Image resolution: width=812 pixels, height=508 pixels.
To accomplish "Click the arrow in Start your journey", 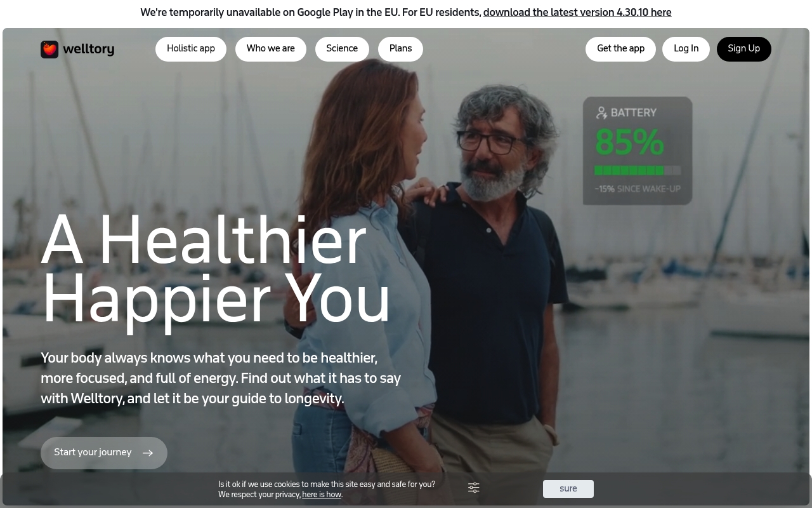I will click(x=148, y=453).
